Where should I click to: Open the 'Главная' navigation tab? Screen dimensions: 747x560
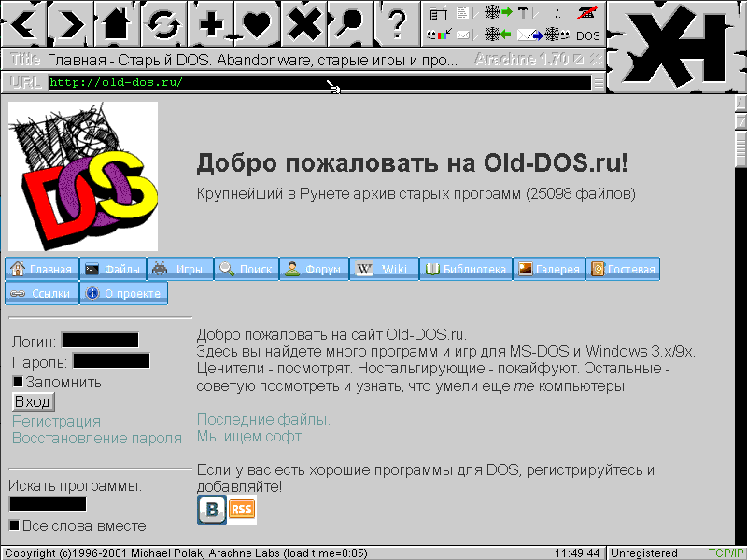42,269
